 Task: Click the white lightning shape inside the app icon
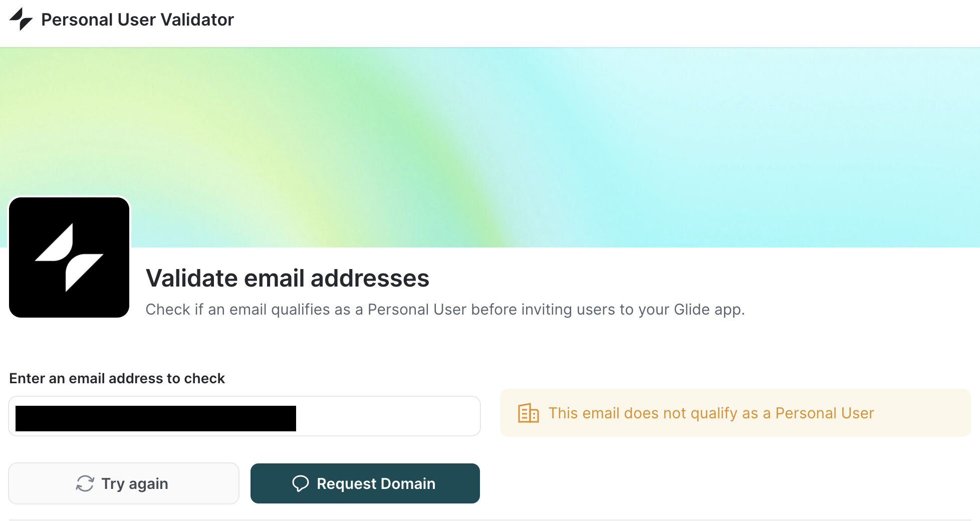69,257
